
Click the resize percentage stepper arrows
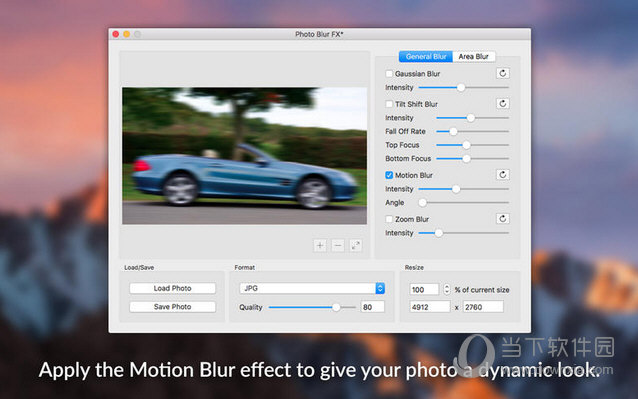[447, 289]
